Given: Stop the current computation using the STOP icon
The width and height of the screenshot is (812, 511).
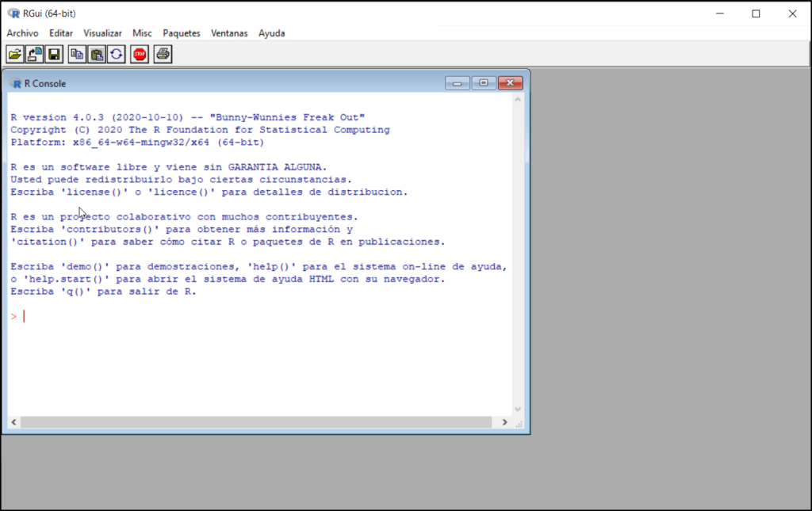Looking at the screenshot, I should [139, 53].
